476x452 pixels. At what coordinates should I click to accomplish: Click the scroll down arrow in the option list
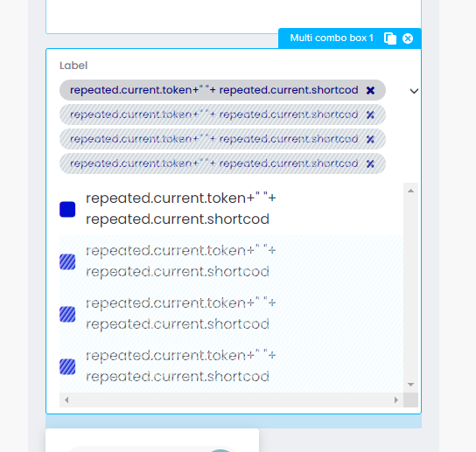click(410, 385)
